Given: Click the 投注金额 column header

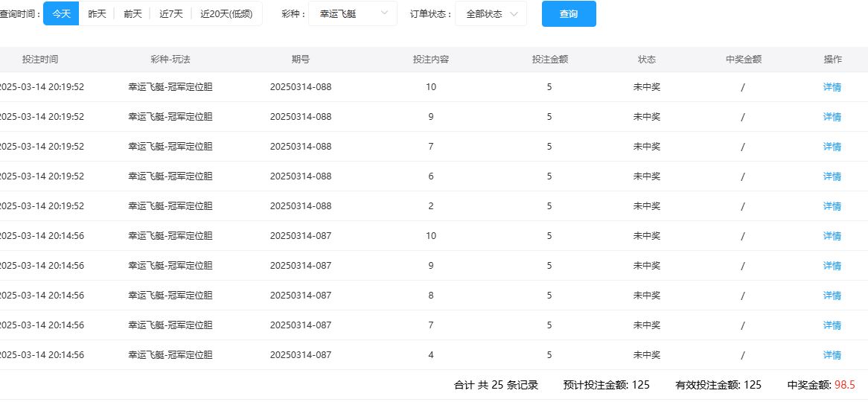Looking at the screenshot, I should point(549,60).
